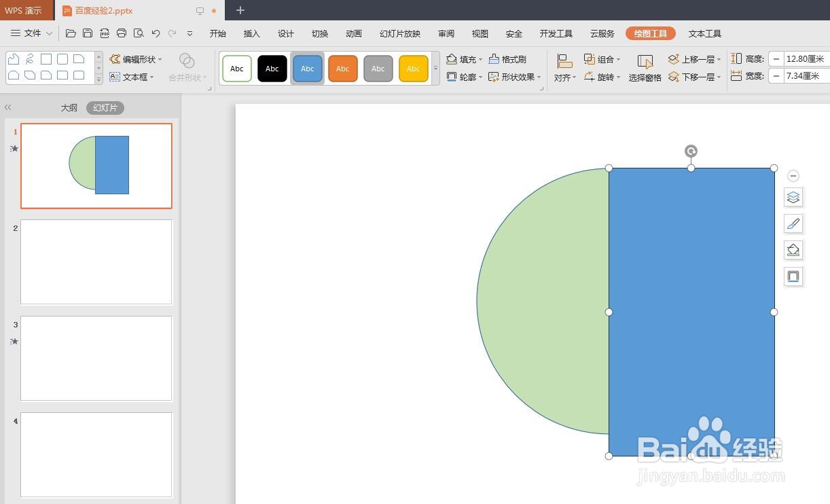The height and width of the screenshot is (504, 830).
Task: Open the 安全 tab
Action: (x=514, y=33)
